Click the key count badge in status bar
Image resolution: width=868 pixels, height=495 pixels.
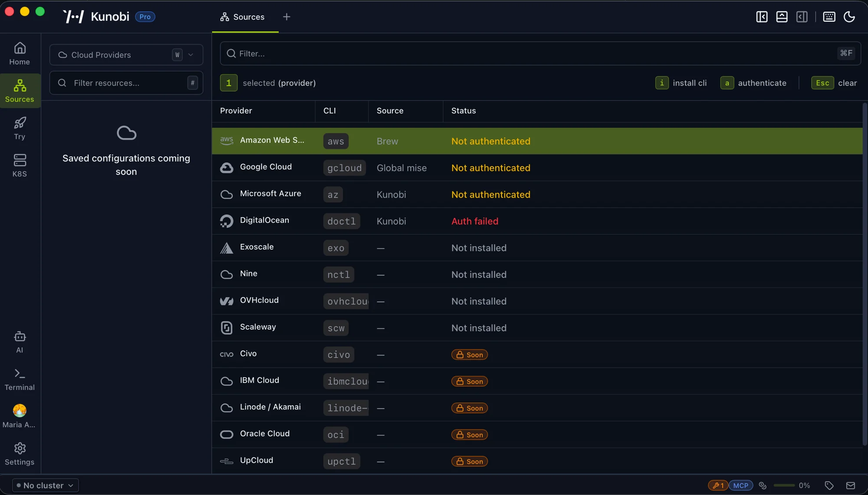(x=718, y=485)
